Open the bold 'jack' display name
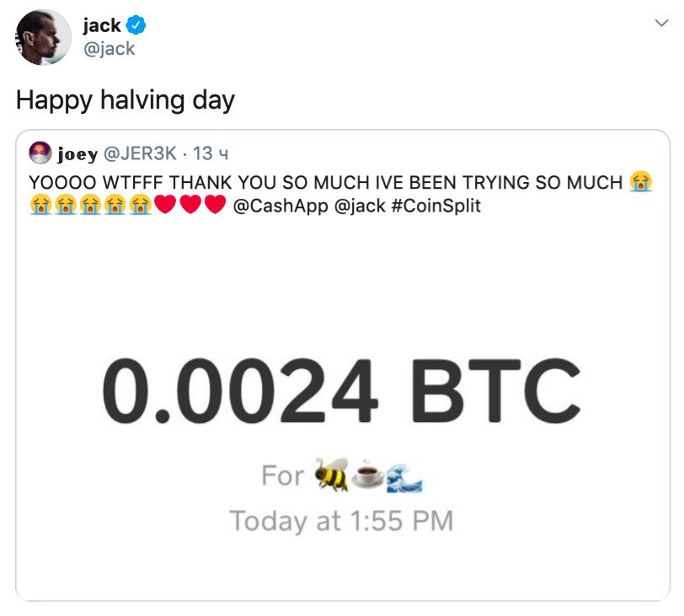Image resolution: width=684 pixels, height=616 pixels. (x=101, y=25)
